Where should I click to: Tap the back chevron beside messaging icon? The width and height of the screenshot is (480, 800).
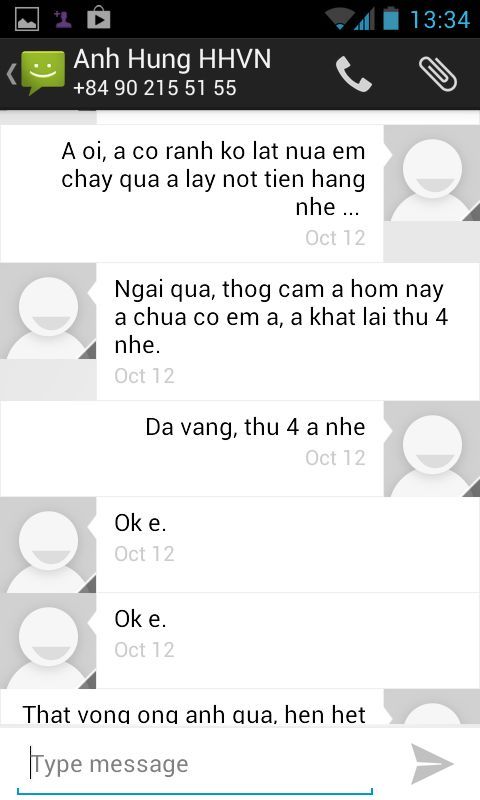(x=11, y=74)
